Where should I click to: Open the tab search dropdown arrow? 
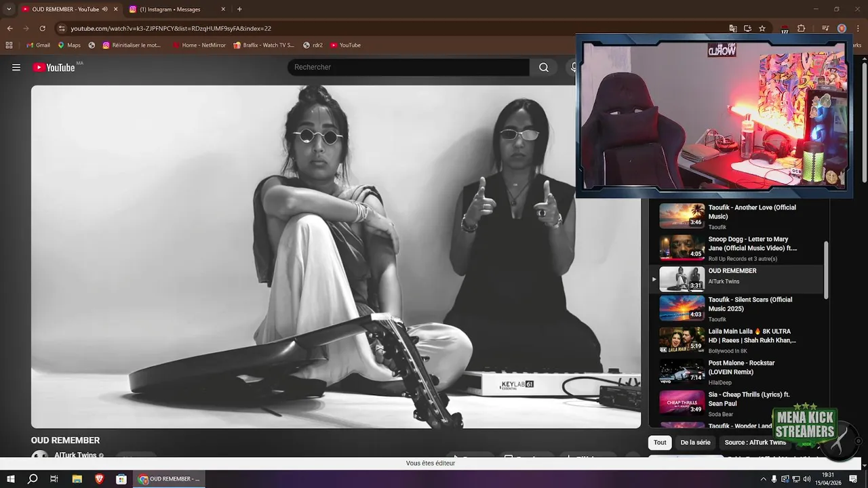tap(9, 9)
